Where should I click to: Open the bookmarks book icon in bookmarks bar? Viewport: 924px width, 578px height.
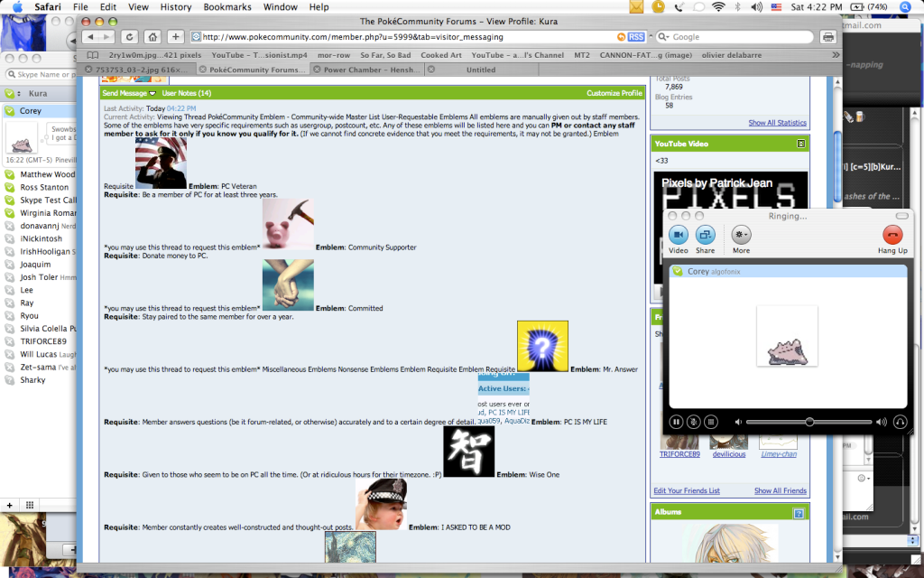(x=93, y=55)
